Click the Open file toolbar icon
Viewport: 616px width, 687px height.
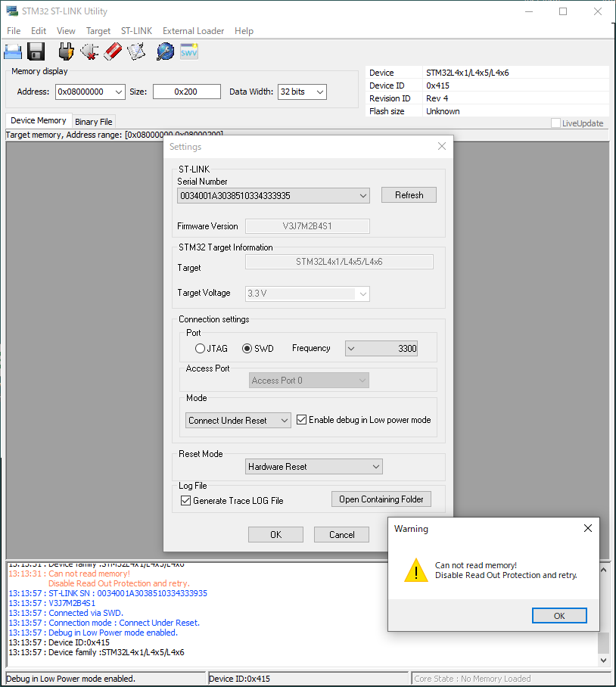pyautogui.click(x=13, y=51)
